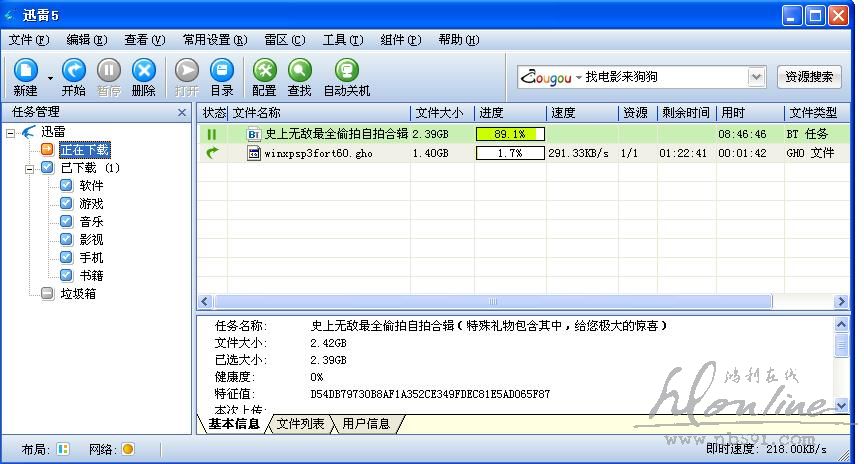864x464 pixels.
Task: Click the 暂停 pause toolbar icon
Action: 109,71
